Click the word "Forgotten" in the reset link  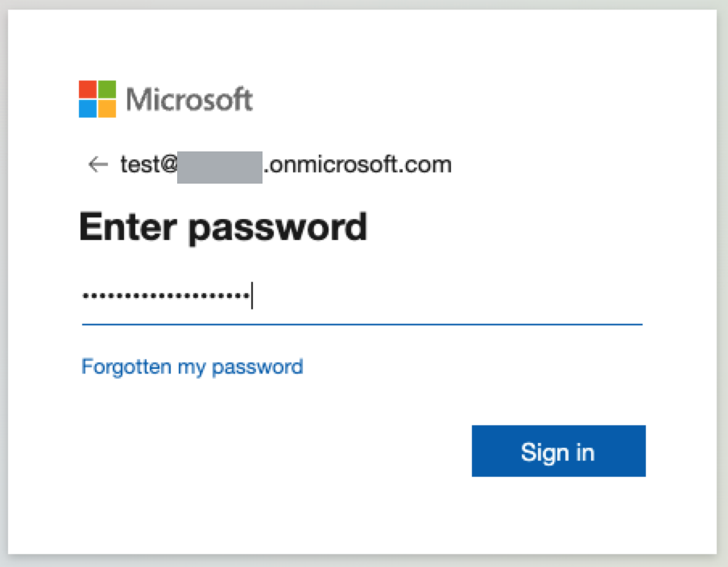tap(126, 367)
